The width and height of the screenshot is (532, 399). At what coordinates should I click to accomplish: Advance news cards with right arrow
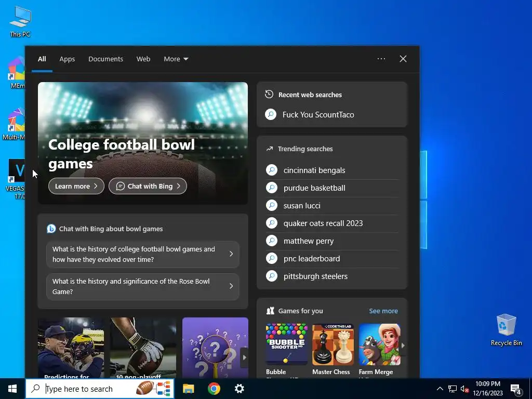tap(244, 357)
